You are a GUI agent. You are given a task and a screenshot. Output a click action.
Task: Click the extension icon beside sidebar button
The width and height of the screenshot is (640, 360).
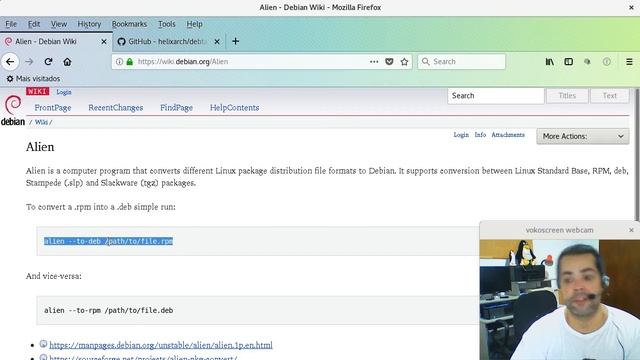click(587, 62)
